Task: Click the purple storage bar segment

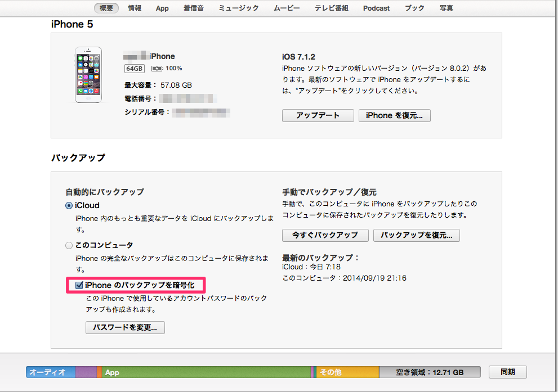Action: 86,372
